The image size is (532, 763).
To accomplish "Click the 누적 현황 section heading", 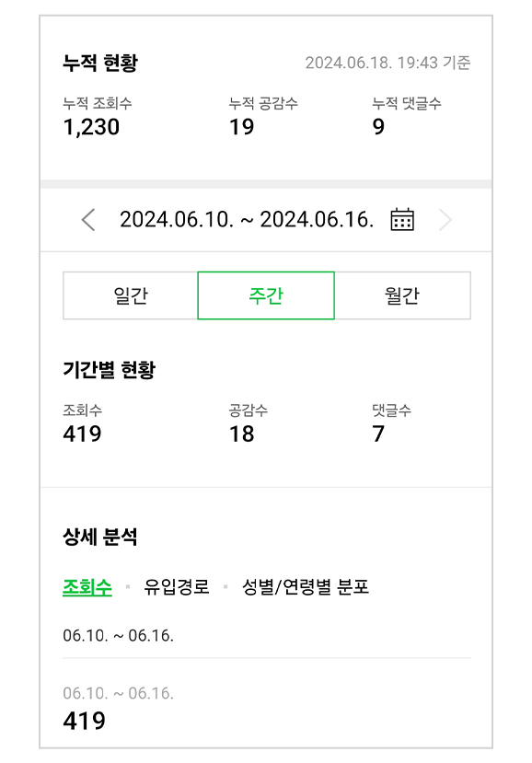I will [x=100, y=63].
